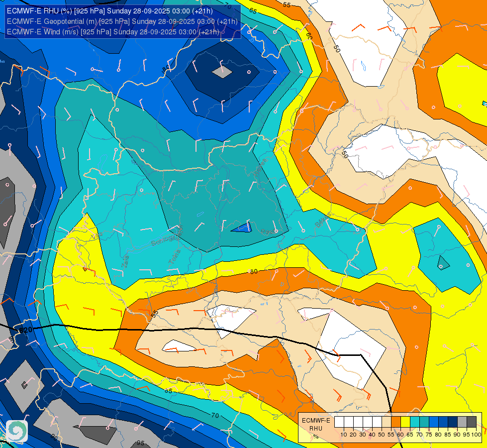Click the 'ECMWF-E' label in the legend box
This screenshot has height=448, width=487.
(x=316, y=421)
